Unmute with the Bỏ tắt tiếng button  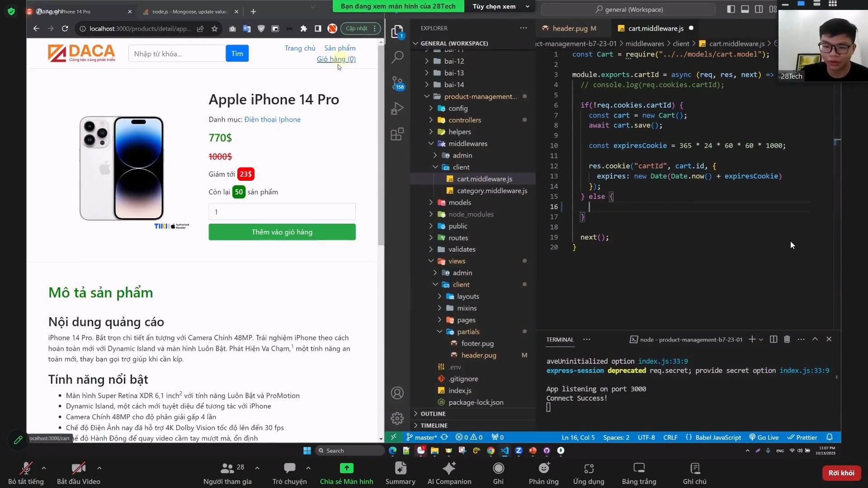pos(26,473)
